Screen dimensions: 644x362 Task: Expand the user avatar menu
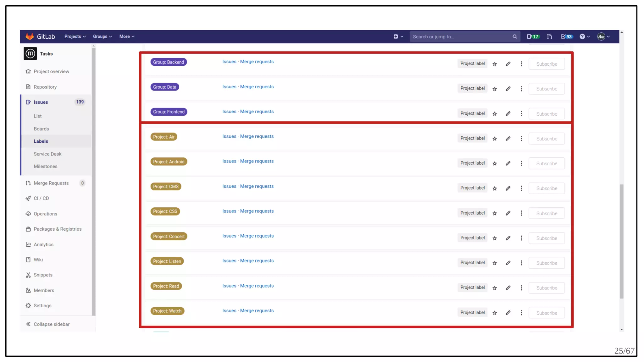[x=603, y=36]
